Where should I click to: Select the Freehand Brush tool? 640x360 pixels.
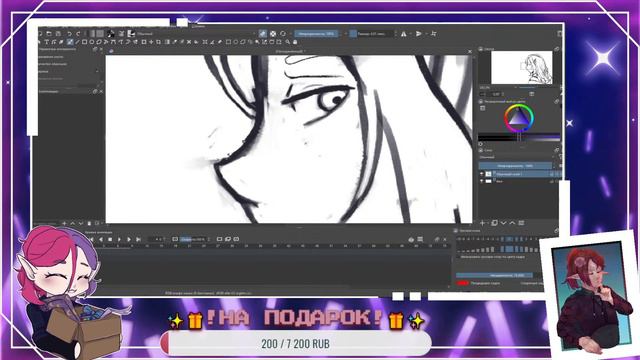[70, 42]
